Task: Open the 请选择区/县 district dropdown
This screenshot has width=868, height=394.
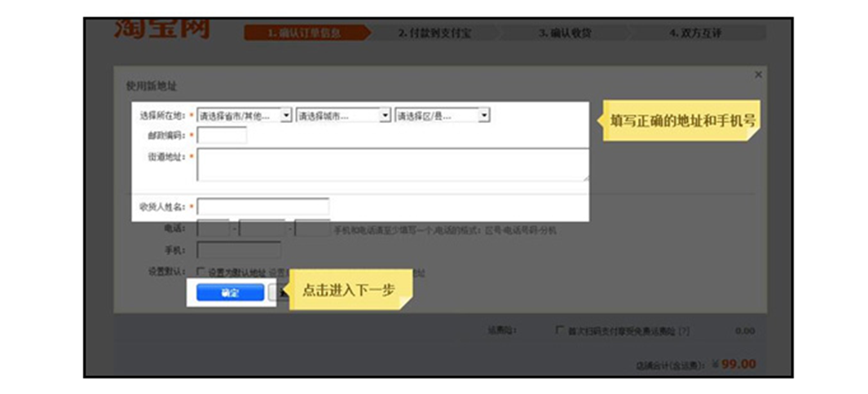Action: click(x=442, y=116)
